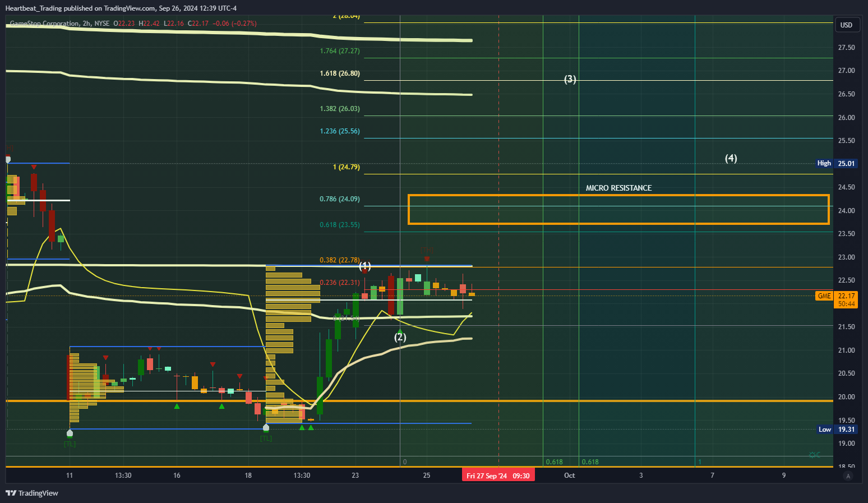Click the 1.764 (27.27) Fibonacci label
This screenshot has width=868, height=503.
click(x=340, y=51)
